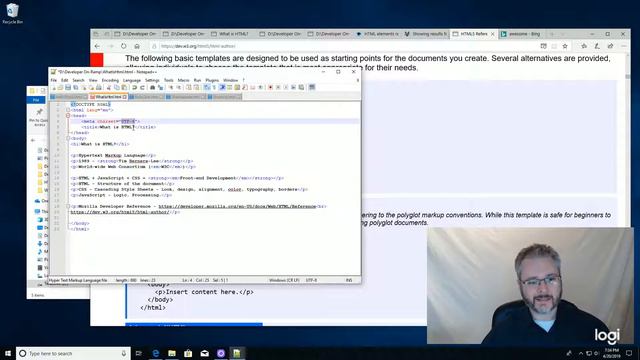Open the Function List panel icon

click(245, 87)
